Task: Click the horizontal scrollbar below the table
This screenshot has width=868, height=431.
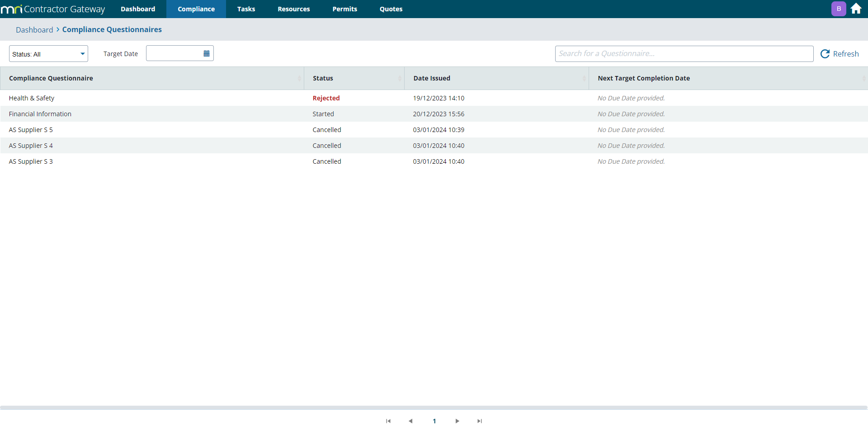Action: coord(433,407)
